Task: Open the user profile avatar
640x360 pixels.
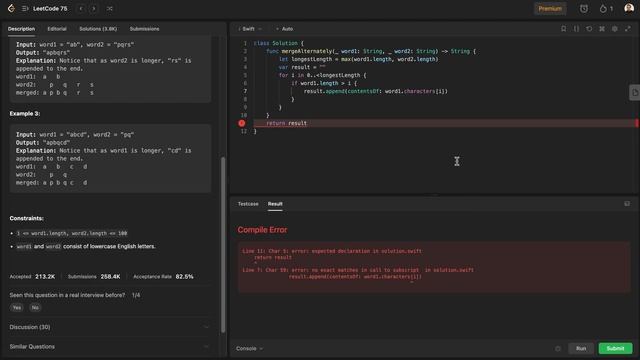Action: [629, 8]
